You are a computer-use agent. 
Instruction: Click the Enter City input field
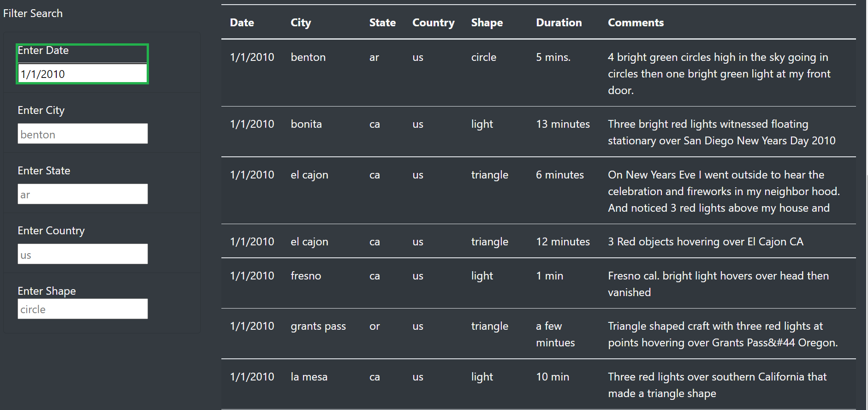pos(82,134)
